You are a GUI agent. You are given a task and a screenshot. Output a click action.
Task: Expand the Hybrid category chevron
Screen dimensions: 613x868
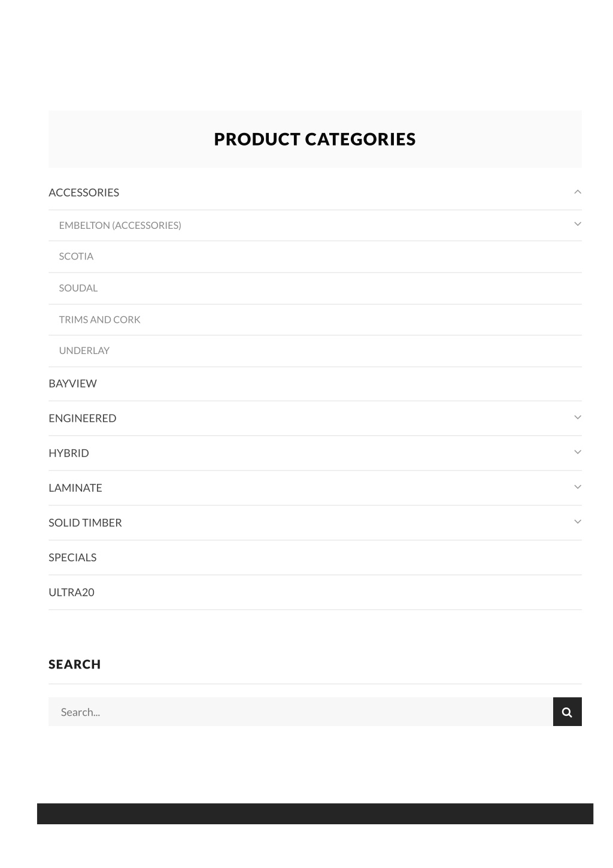tap(578, 452)
